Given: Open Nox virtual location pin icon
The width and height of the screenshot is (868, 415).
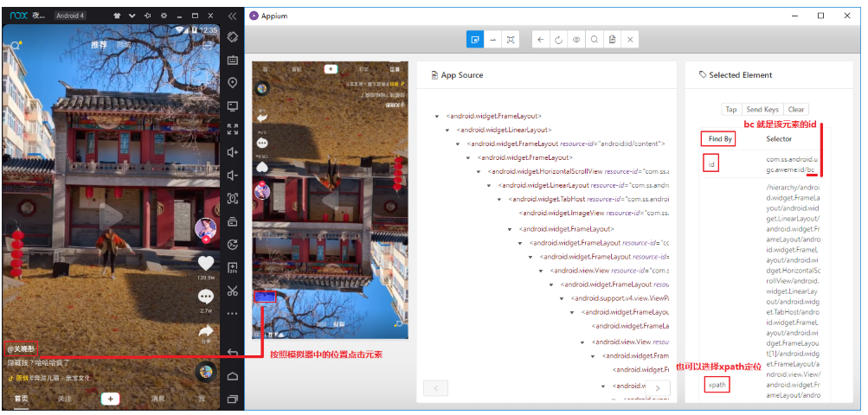Looking at the screenshot, I should click(233, 83).
